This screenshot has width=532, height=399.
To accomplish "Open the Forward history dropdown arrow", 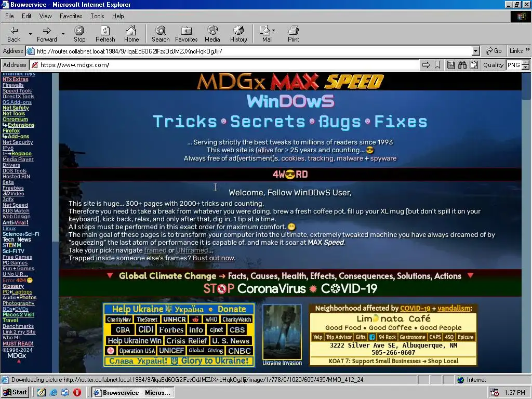I will coord(63,34).
